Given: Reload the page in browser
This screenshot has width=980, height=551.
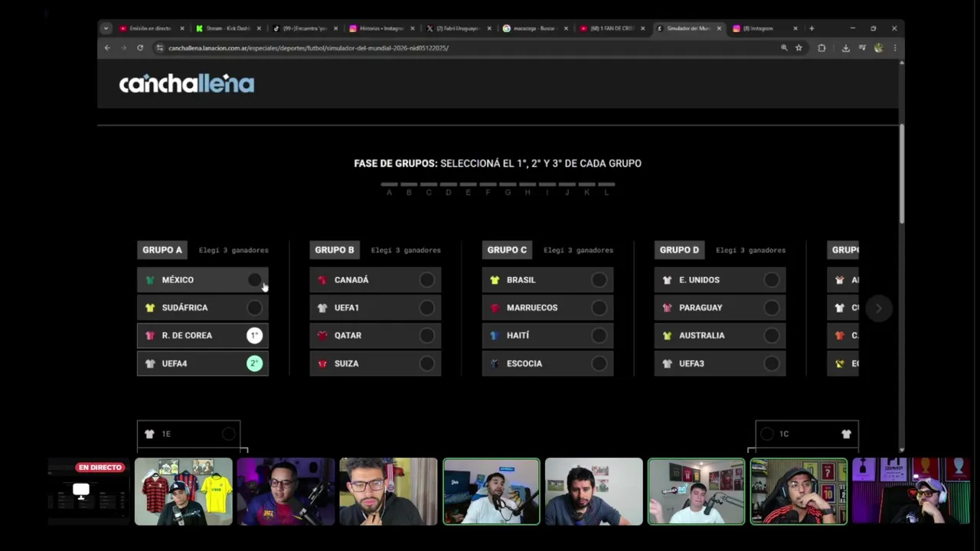Looking at the screenshot, I should coord(140,47).
